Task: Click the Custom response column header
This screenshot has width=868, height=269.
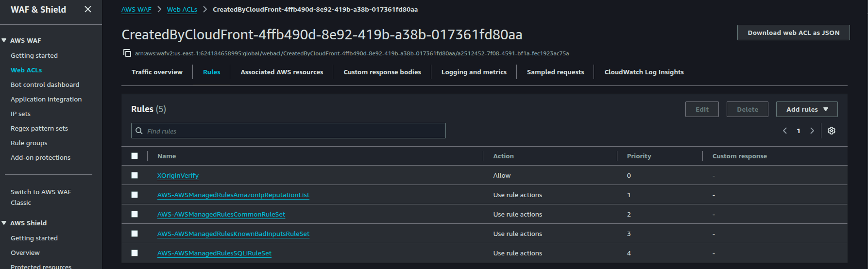Action: click(740, 156)
